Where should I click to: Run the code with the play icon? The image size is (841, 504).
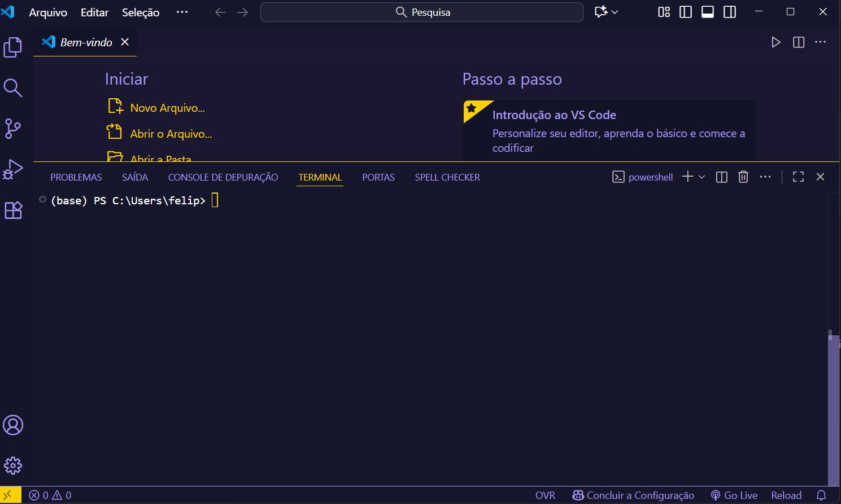[x=775, y=42]
